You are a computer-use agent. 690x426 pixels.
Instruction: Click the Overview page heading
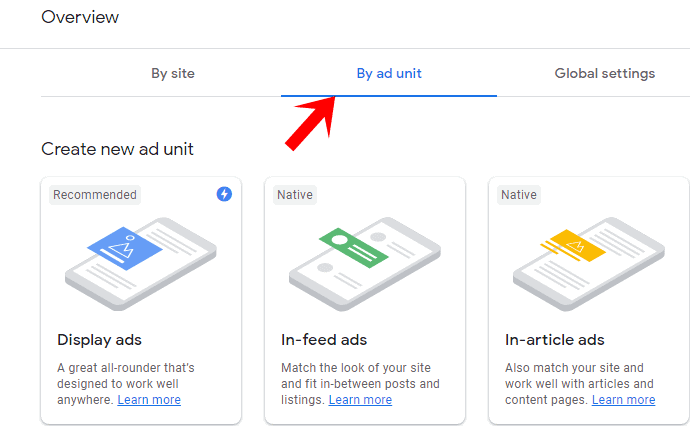(x=80, y=17)
